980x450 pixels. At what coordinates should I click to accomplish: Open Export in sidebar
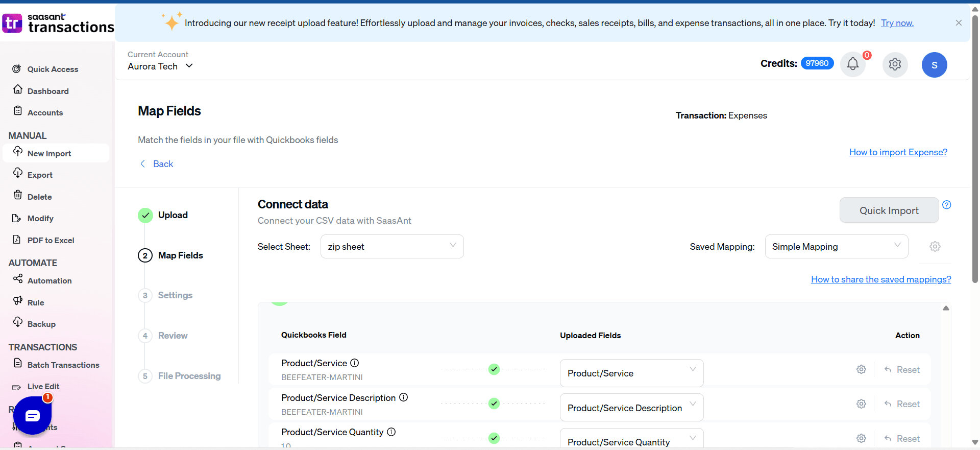pyautogui.click(x=40, y=175)
